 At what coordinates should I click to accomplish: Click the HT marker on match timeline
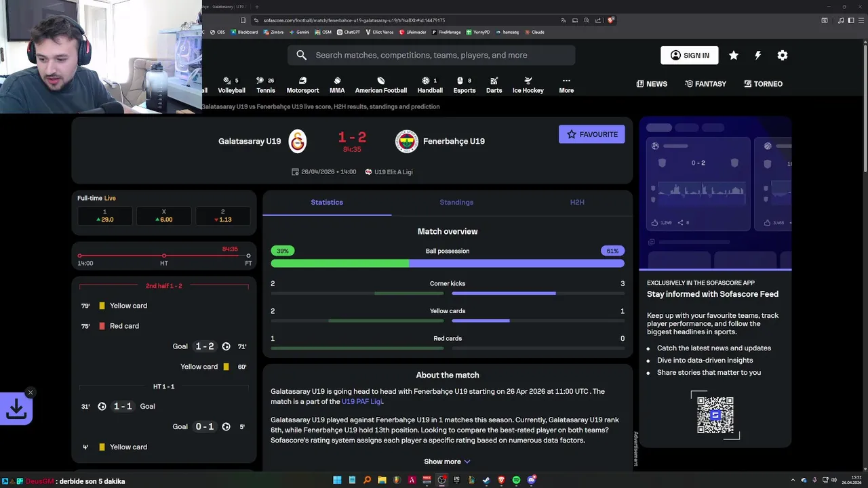(164, 256)
